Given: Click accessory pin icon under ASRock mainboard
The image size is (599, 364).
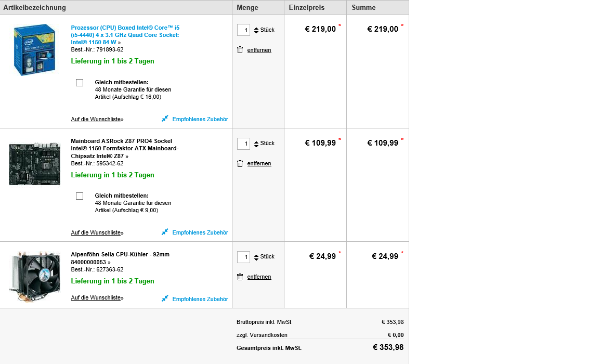Looking at the screenshot, I should (165, 232).
